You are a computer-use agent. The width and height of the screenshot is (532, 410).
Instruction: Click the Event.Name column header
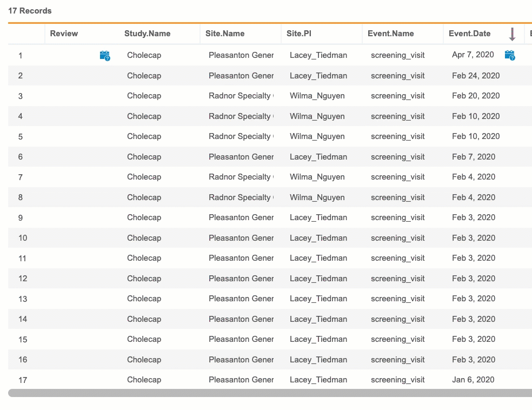pyautogui.click(x=390, y=34)
